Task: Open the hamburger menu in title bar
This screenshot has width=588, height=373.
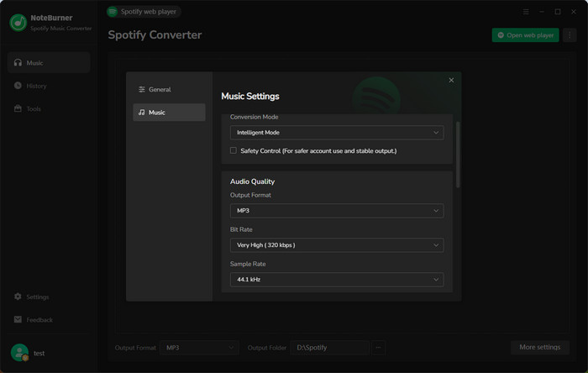Action: click(526, 12)
